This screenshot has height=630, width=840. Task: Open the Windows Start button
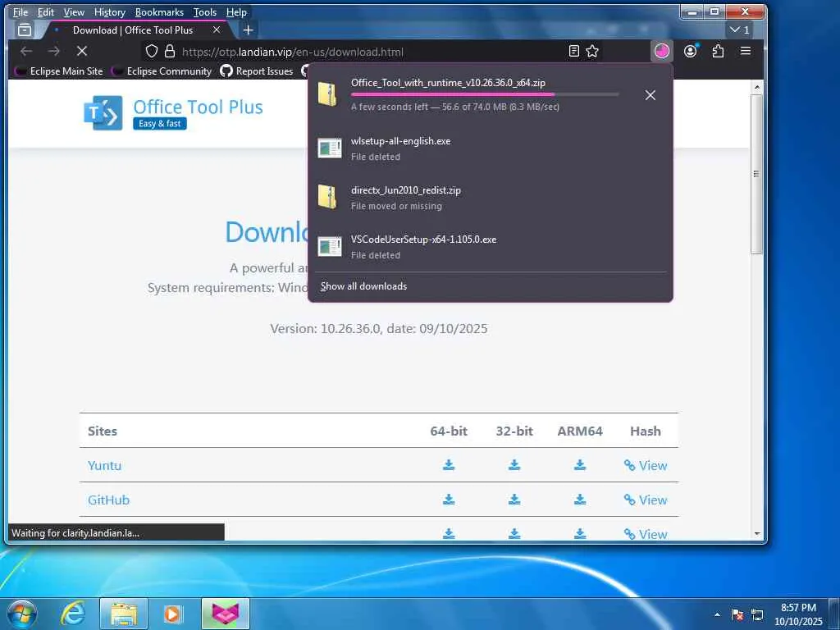tap(22, 614)
